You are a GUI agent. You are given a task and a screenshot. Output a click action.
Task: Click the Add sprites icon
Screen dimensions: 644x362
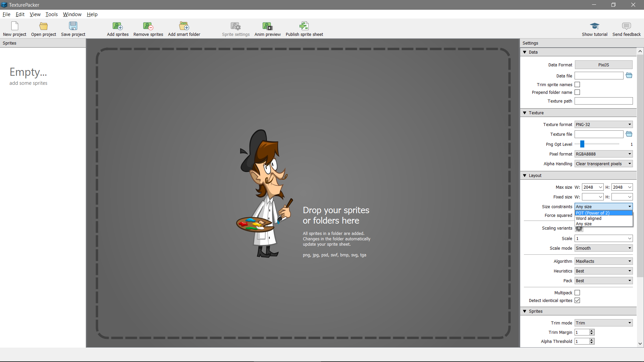click(117, 26)
